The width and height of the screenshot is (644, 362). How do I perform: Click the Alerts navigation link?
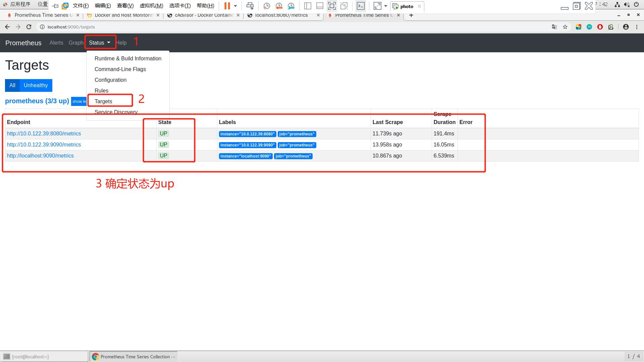[x=56, y=43]
